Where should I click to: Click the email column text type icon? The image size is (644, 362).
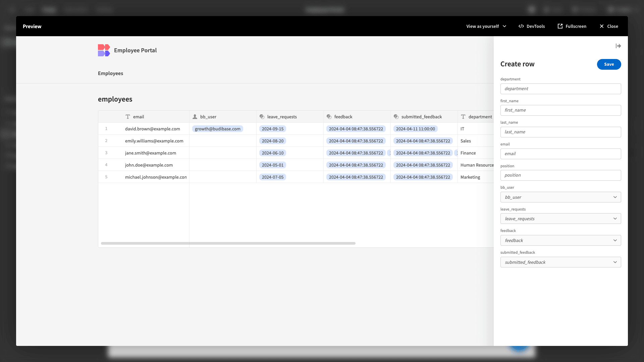tap(128, 117)
